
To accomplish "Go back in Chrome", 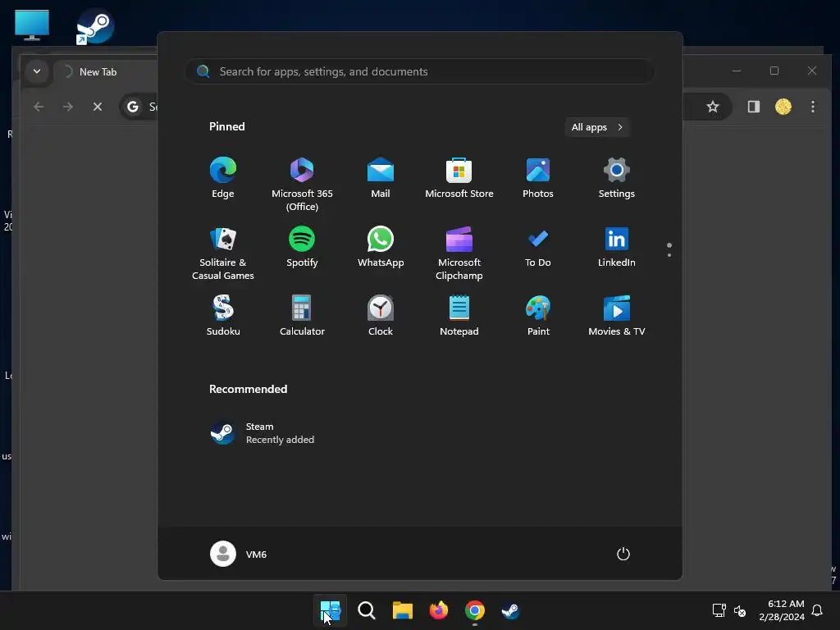I will [39, 107].
